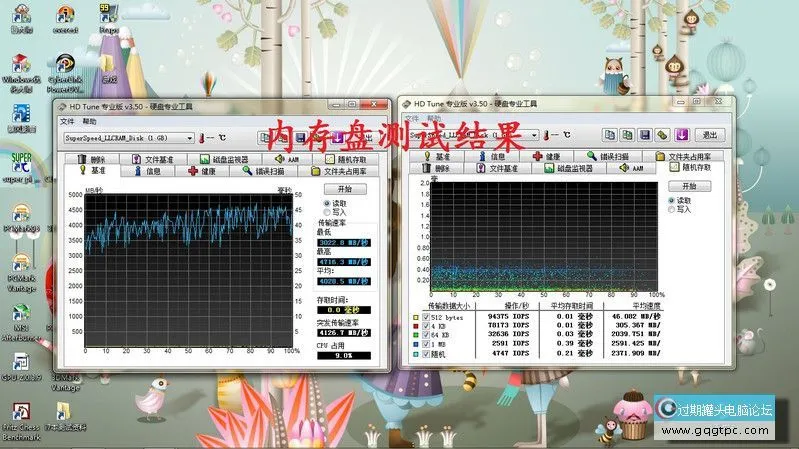Viewport: 799px width, 449px height.
Task: Switch to AAM tab in benchmark window
Action: point(287,160)
